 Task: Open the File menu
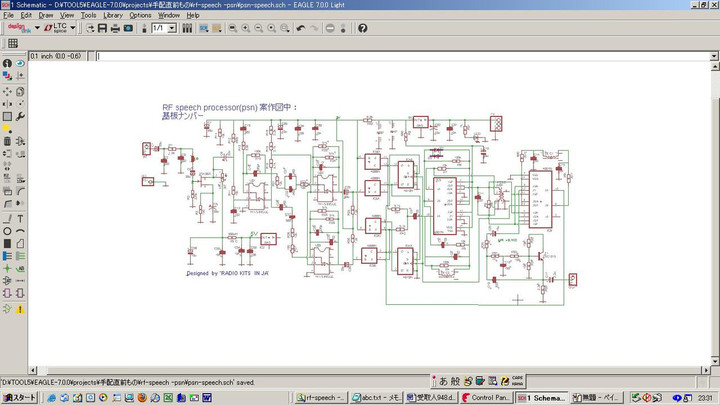(9, 15)
